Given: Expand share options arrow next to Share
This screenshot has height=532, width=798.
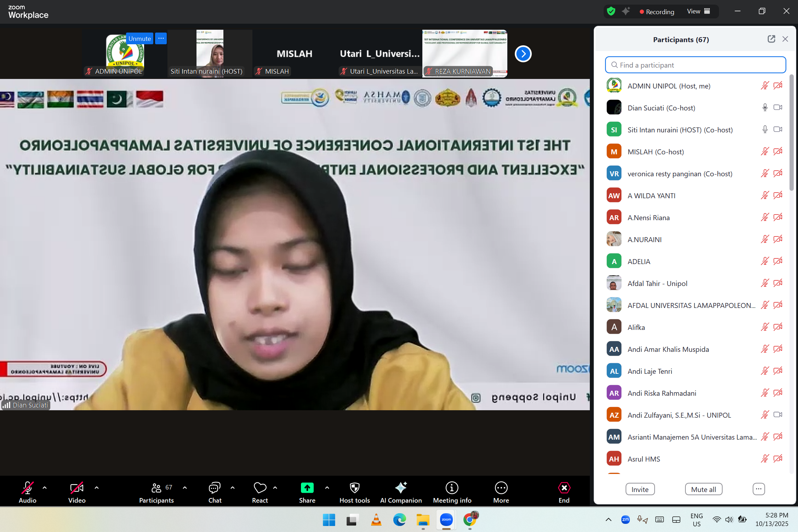Looking at the screenshot, I should [327, 488].
